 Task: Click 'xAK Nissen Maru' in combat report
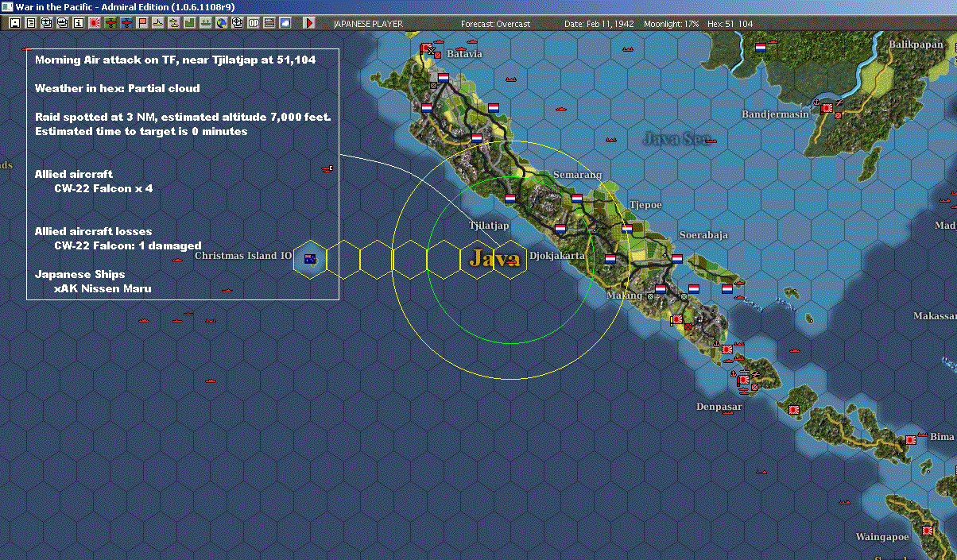(103, 288)
